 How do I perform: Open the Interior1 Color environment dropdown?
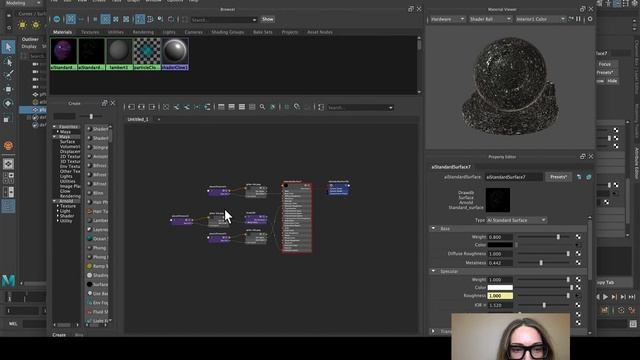540,19
